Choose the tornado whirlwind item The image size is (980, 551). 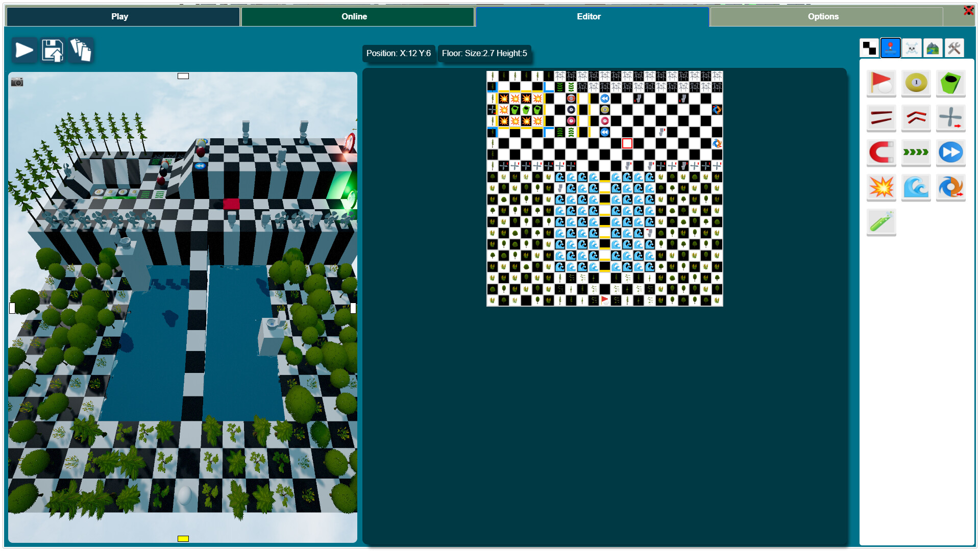[x=951, y=187]
